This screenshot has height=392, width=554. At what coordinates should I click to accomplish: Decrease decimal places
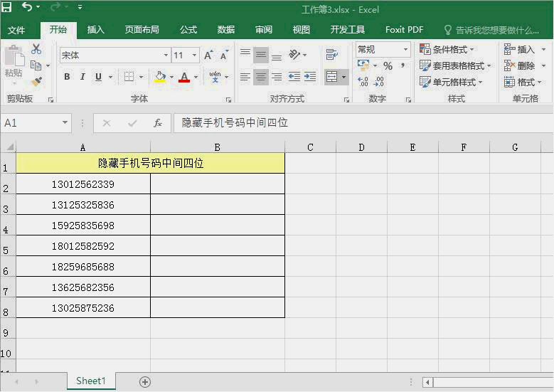(379, 82)
